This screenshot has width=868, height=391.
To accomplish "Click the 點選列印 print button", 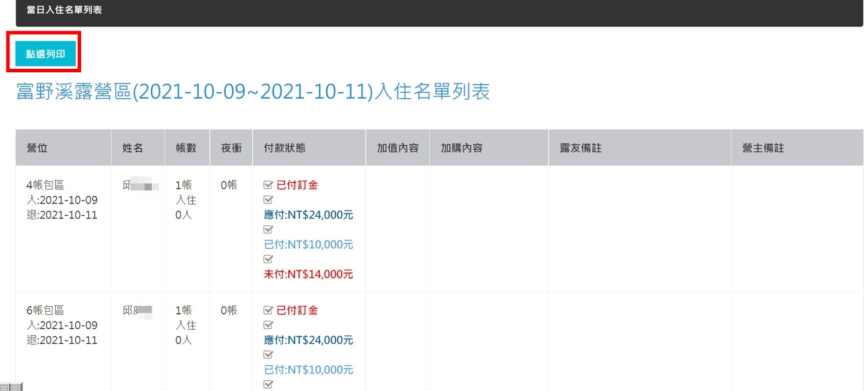I will click(x=45, y=54).
